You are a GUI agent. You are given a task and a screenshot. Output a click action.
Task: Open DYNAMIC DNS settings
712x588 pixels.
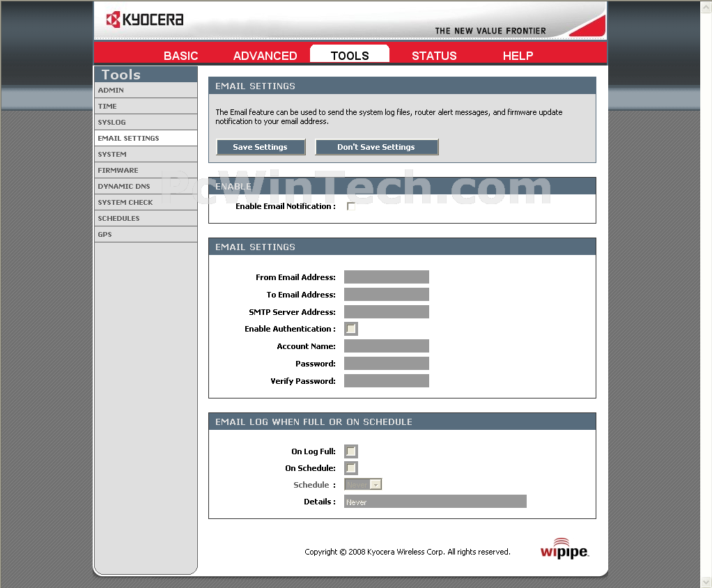(146, 186)
